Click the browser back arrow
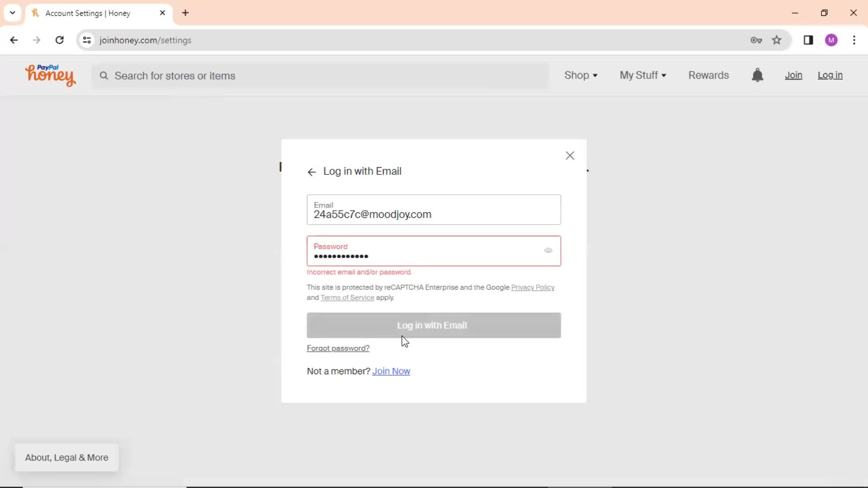 click(14, 40)
